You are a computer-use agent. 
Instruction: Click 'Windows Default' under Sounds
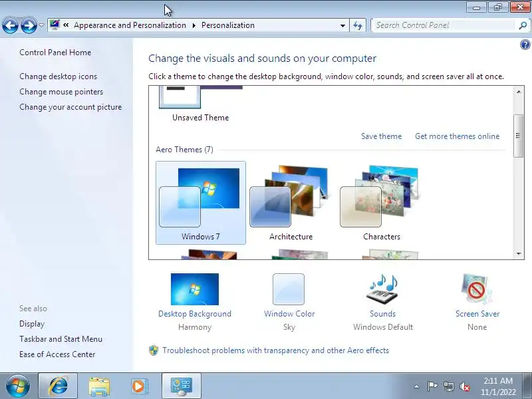point(383,327)
